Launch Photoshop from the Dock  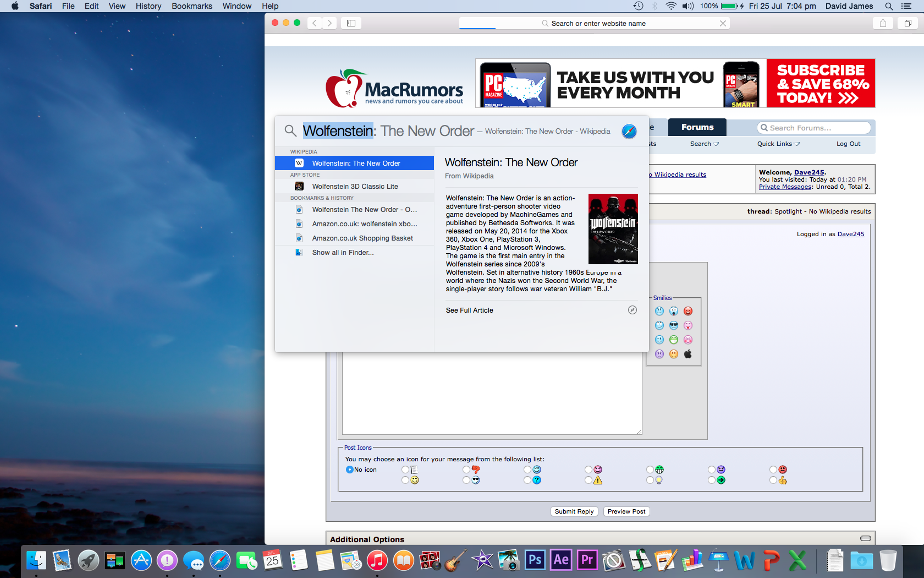pyautogui.click(x=535, y=560)
